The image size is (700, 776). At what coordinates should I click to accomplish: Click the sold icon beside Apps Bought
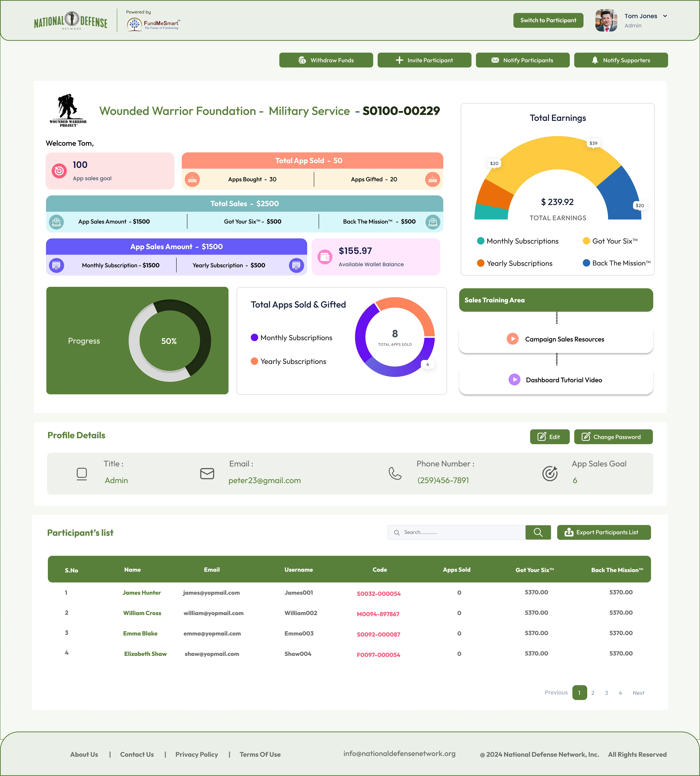[x=192, y=179]
